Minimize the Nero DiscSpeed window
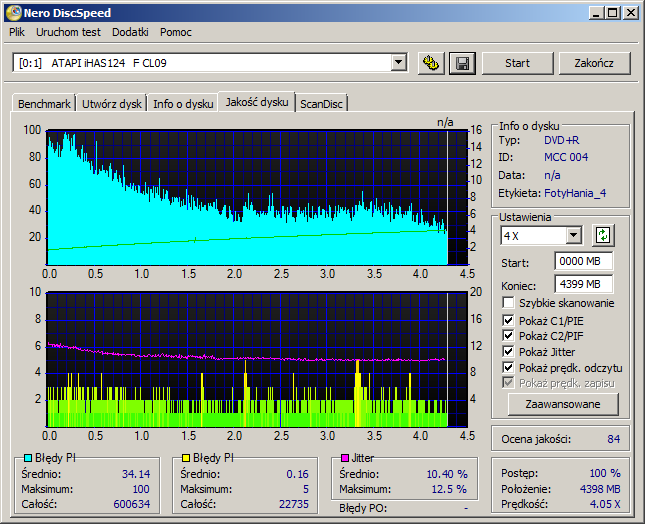The image size is (645, 524). point(597,13)
